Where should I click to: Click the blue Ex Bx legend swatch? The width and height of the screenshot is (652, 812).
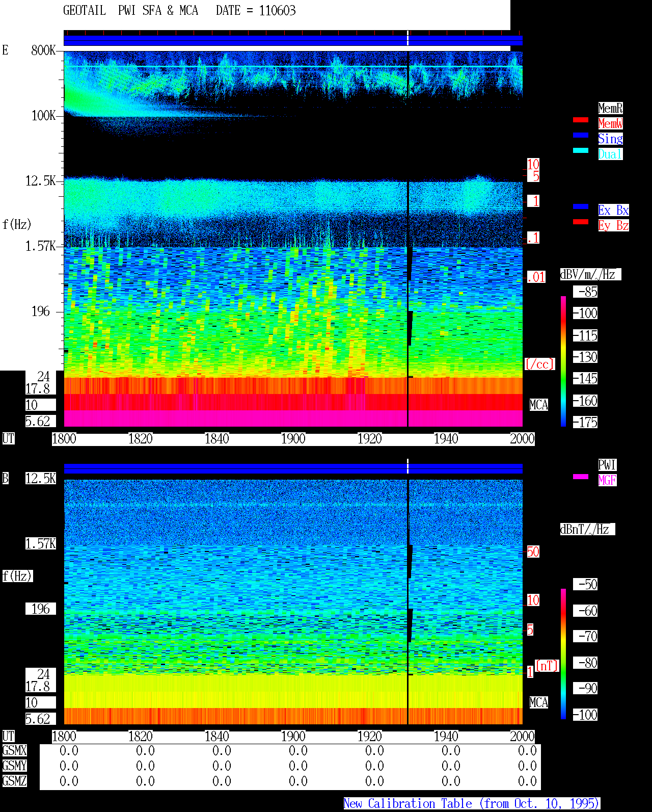pyautogui.click(x=581, y=206)
